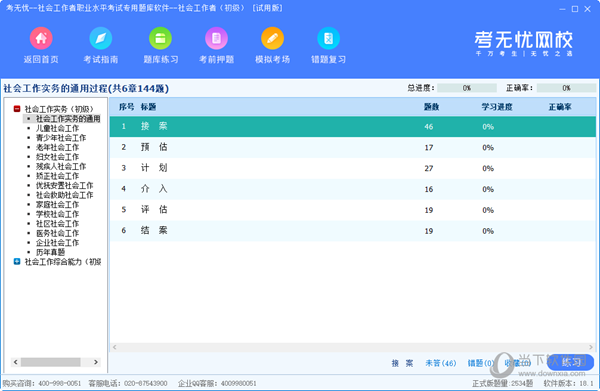The width and height of the screenshot is (600, 391).
Task: Select chapter row 5 评估
Action: (x=353, y=210)
